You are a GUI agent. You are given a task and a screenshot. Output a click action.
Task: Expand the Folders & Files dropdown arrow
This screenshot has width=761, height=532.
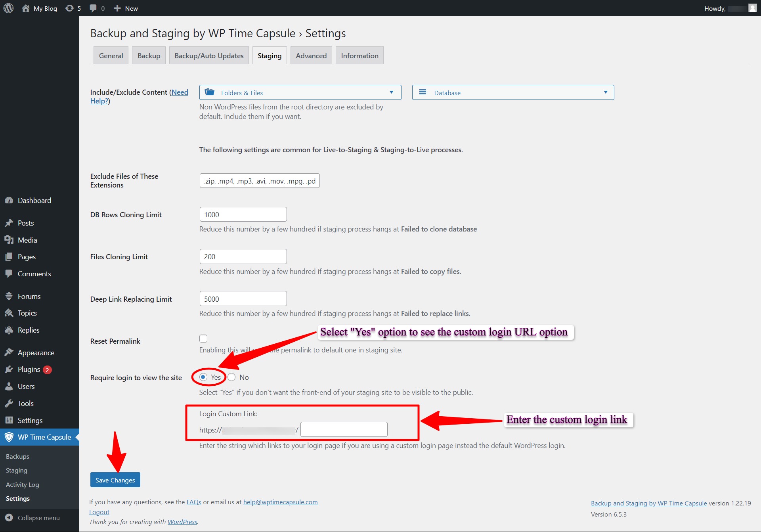[x=391, y=92]
